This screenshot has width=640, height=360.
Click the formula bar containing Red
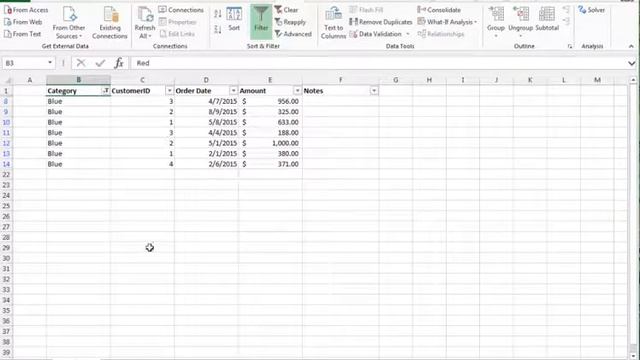point(378,63)
